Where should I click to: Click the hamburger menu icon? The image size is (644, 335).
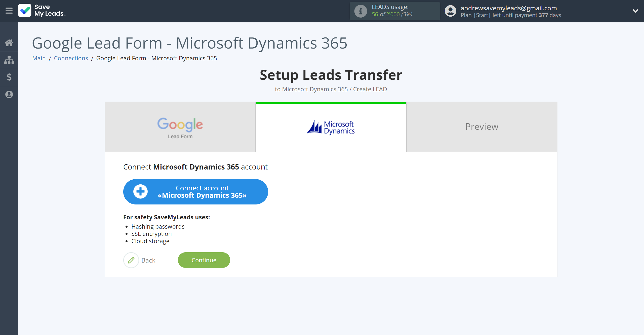coord(9,10)
